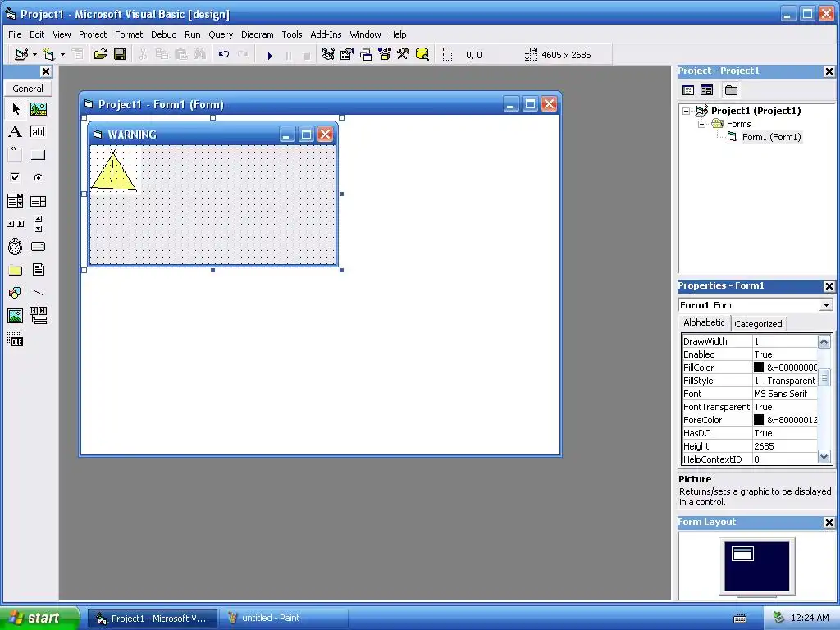840x630 pixels.
Task: Open the Form1 Form object dropdown
Action: (826, 305)
